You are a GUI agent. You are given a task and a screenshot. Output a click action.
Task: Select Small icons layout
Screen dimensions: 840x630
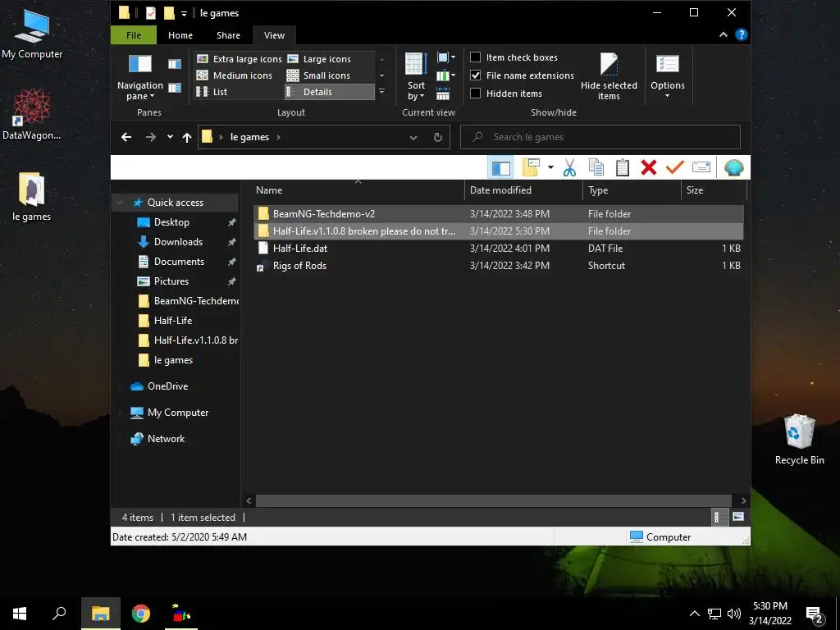pyautogui.click(x=319, y=75)
